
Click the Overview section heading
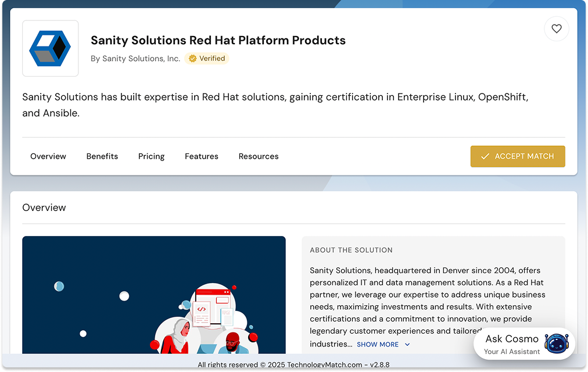pos(44,208)
